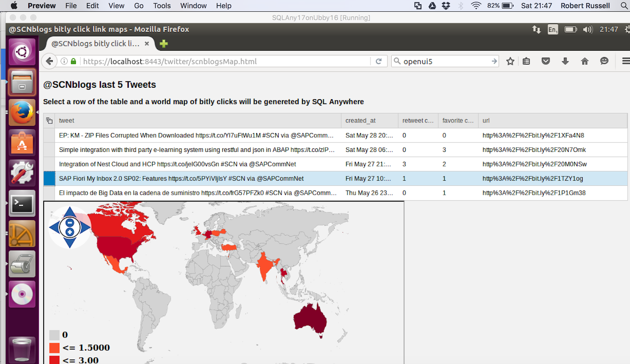Pan the map right
The image size is (630, 364).
pos(85,227)
